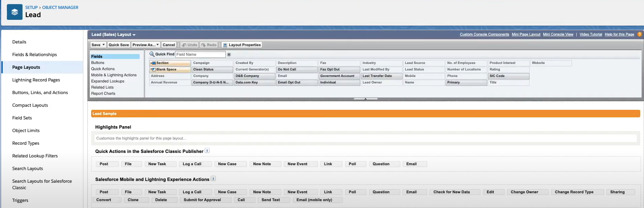Select the Data.com Key palette field
The width and height of the screenshot is (644, 208).
coord(255,82)
